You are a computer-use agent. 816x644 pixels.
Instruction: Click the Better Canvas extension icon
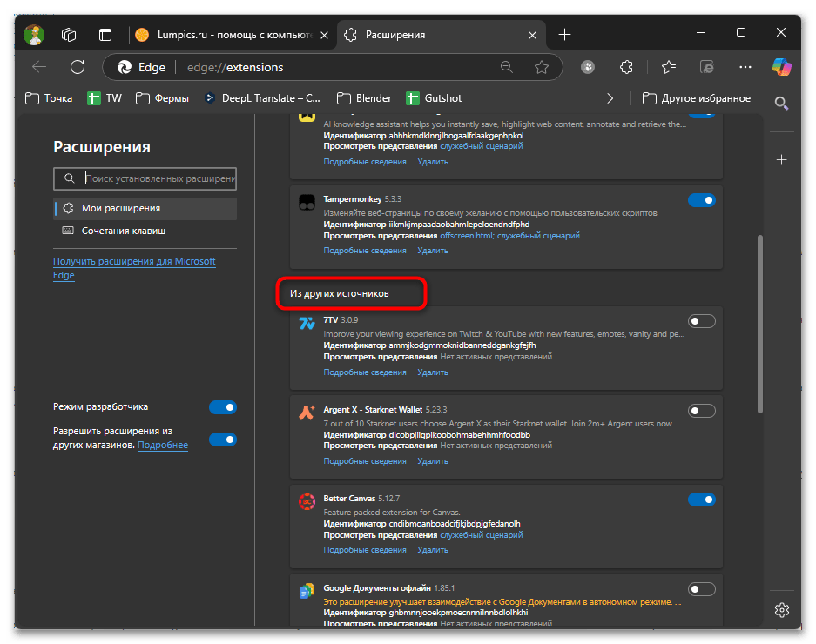click(x=307, y=501)
